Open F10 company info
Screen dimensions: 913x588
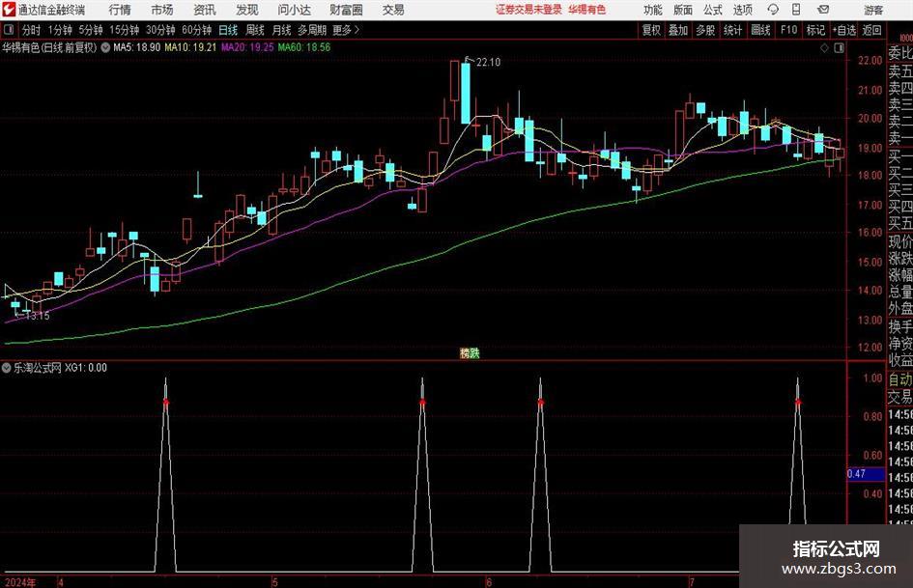(x=788, y=30)
